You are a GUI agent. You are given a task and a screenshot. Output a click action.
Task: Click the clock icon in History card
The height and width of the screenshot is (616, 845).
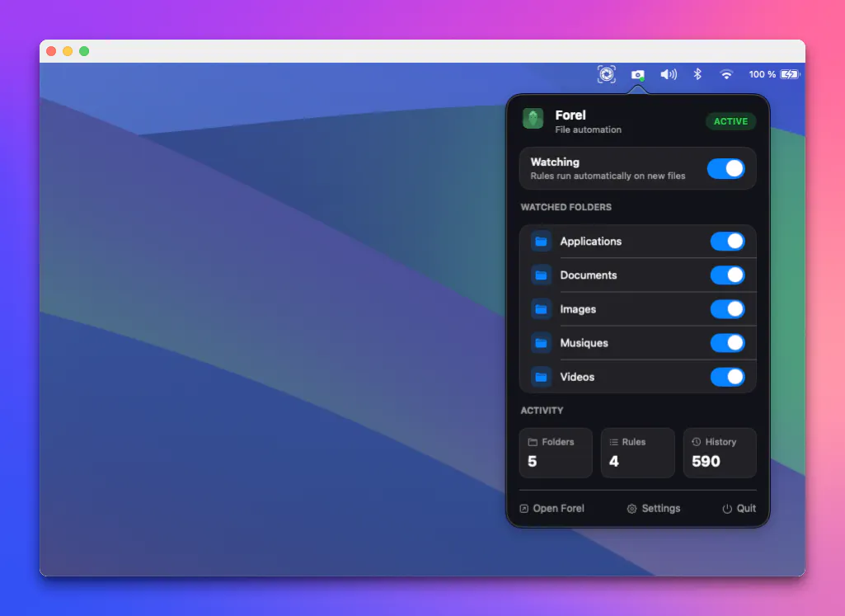point(697,442)
